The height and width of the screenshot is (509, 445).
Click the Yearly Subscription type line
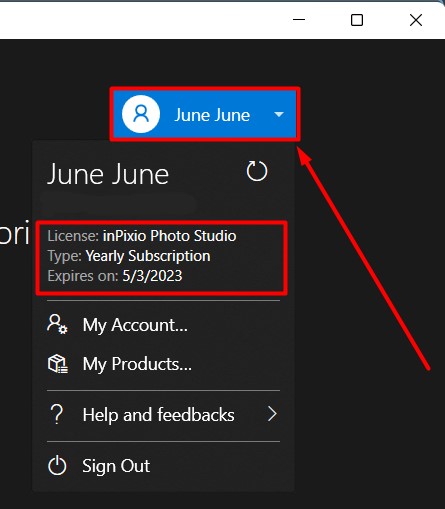[x=129, y=256]
